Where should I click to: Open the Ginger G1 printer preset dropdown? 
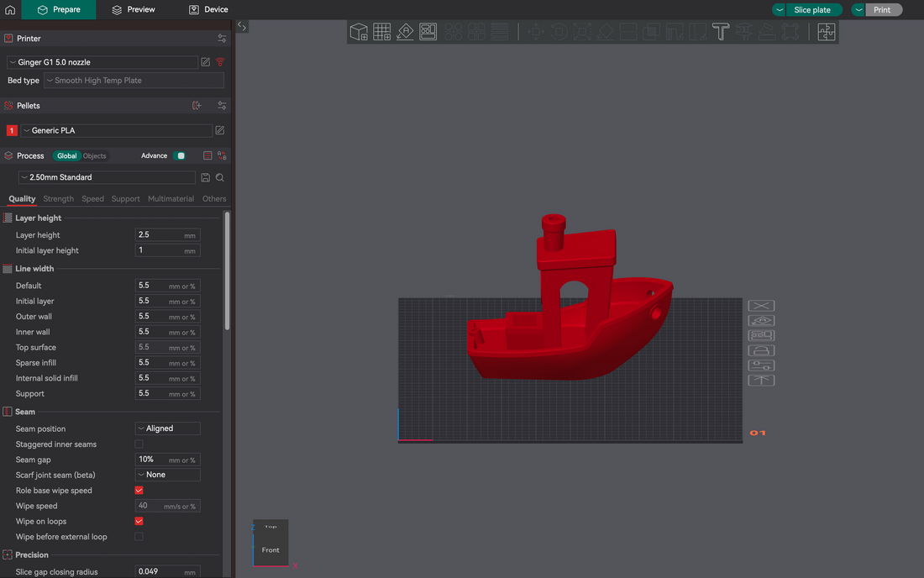(x=102, y=62)
